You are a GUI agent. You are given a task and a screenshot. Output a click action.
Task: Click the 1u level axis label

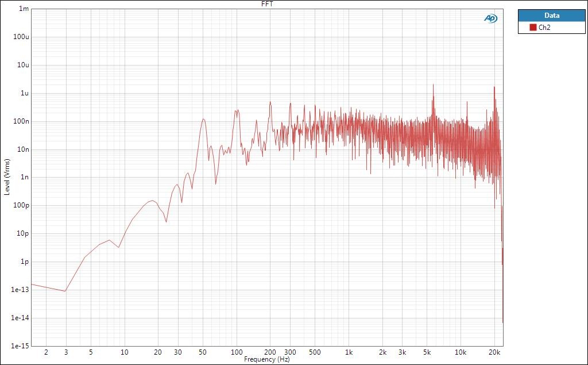tap(25, 93)
